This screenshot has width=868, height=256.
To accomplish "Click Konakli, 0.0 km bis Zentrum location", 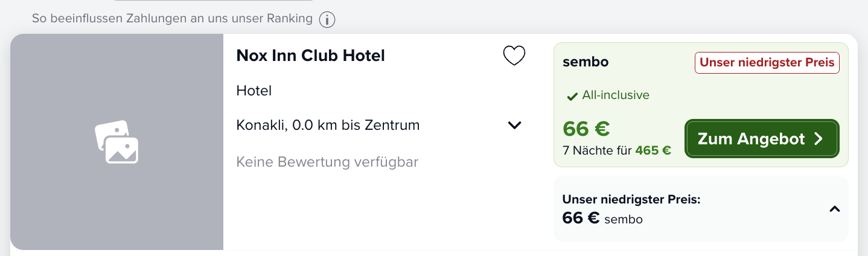I will tap(328, 126).
